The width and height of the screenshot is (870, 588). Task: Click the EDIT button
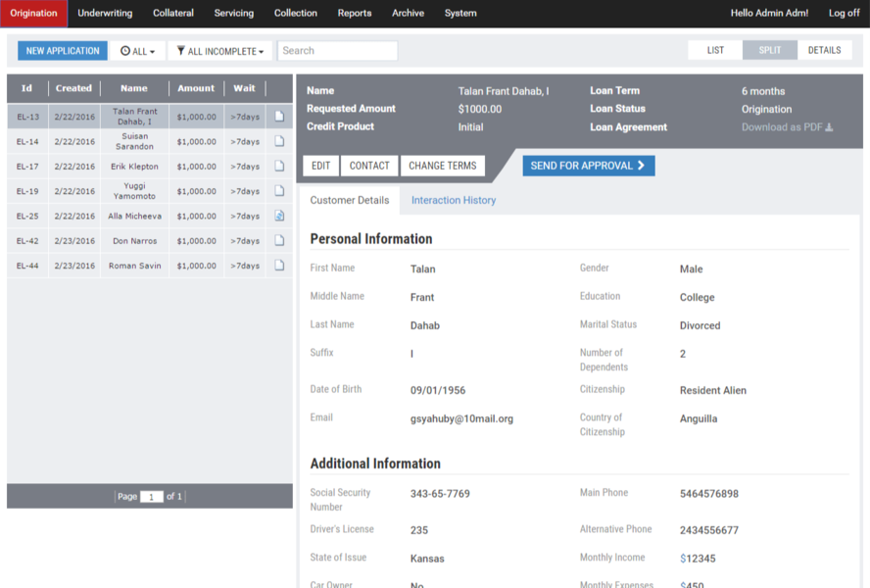[x=320, y=166]
